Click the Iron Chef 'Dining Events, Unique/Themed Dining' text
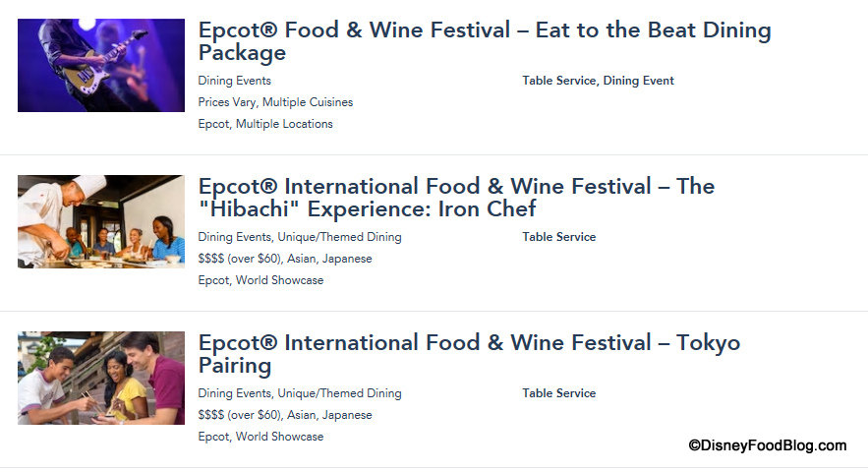 click(300, 237)
